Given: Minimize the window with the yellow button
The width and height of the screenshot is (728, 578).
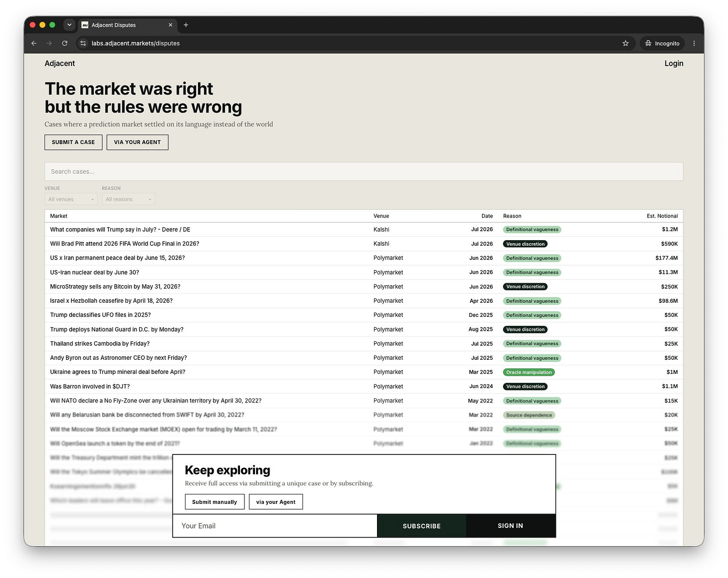Looking at the screenshot, I should [x=42, y=25].
